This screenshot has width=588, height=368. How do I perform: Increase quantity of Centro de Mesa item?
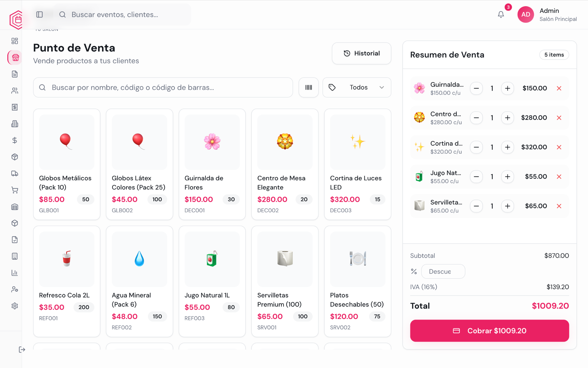tap(507, 118)
